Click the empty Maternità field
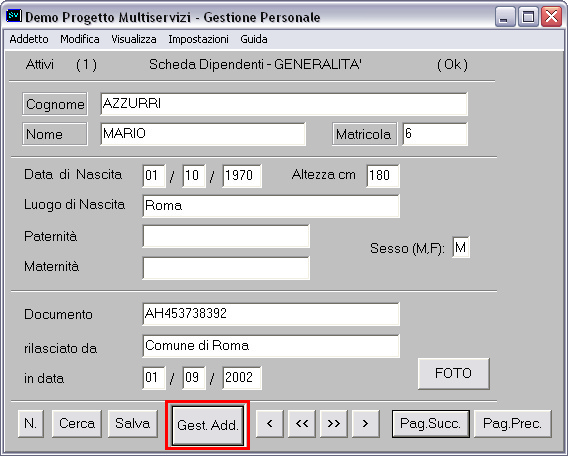Image resolution: width=568 pixels, height=456 pixels. point(226,268)
